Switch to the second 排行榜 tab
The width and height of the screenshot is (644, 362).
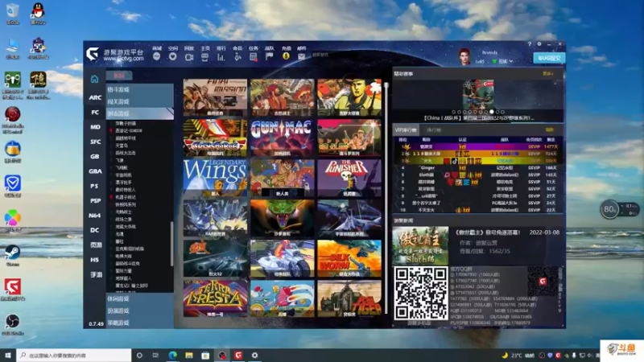pyautogui.click(x=434, y=130)
